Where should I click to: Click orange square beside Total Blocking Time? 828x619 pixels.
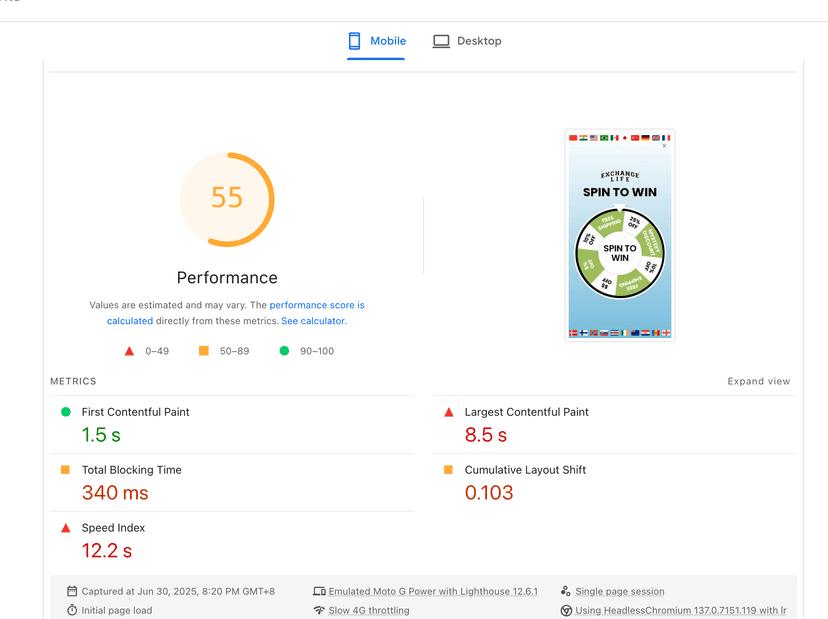point(66,470)
